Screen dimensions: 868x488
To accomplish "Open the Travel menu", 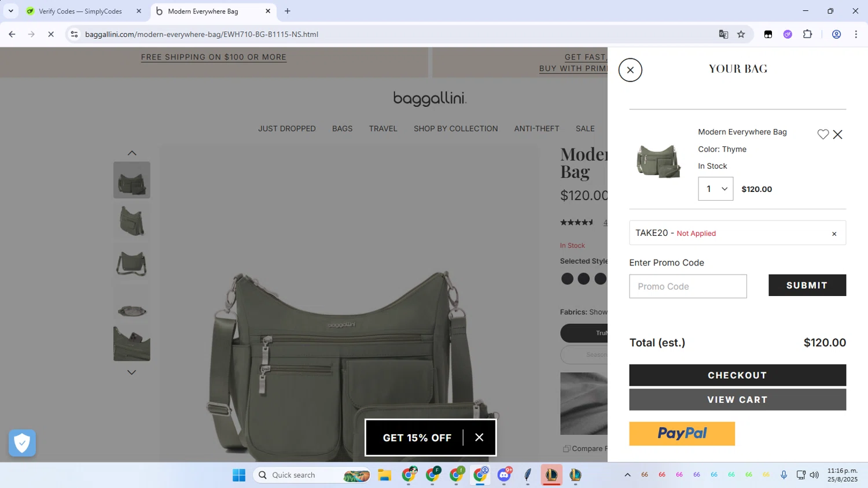I will pyautogui.click(x=383, y=128).
